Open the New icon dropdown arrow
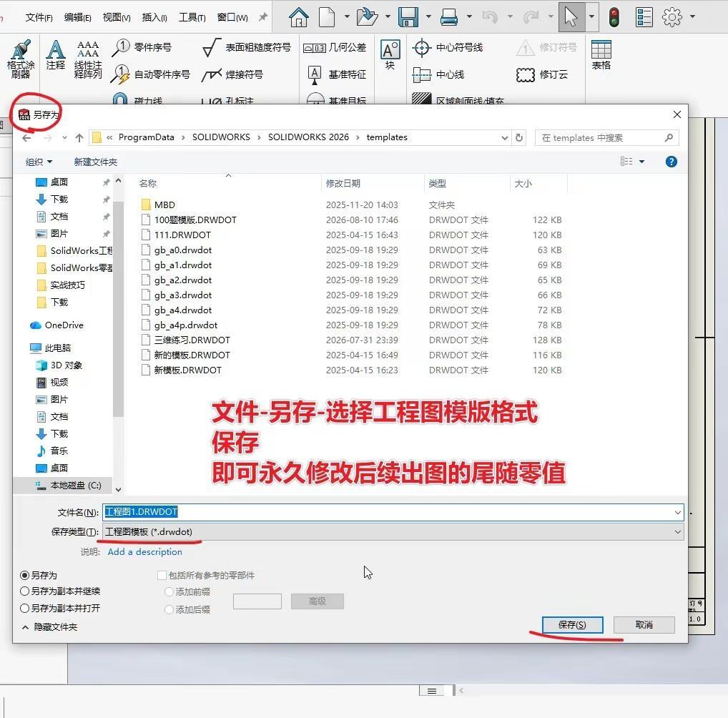The width and height of the screenshot is (728, 718). click(x=347, y=17)
